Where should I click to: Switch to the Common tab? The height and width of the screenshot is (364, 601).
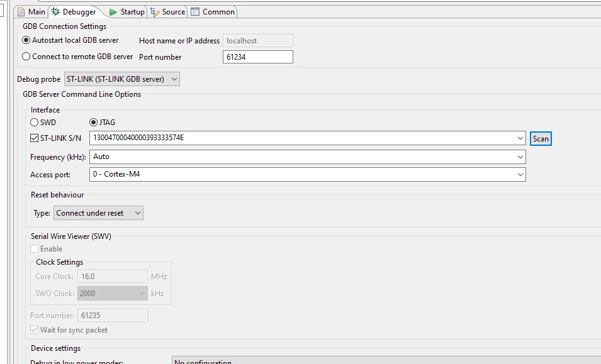[213, 12]
